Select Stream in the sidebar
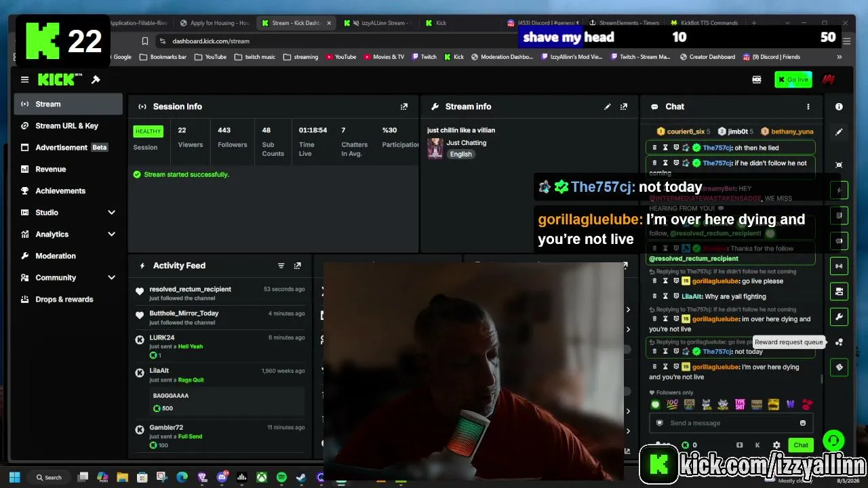The height and width of the screenshot is (488, 868). pos(68,104)
